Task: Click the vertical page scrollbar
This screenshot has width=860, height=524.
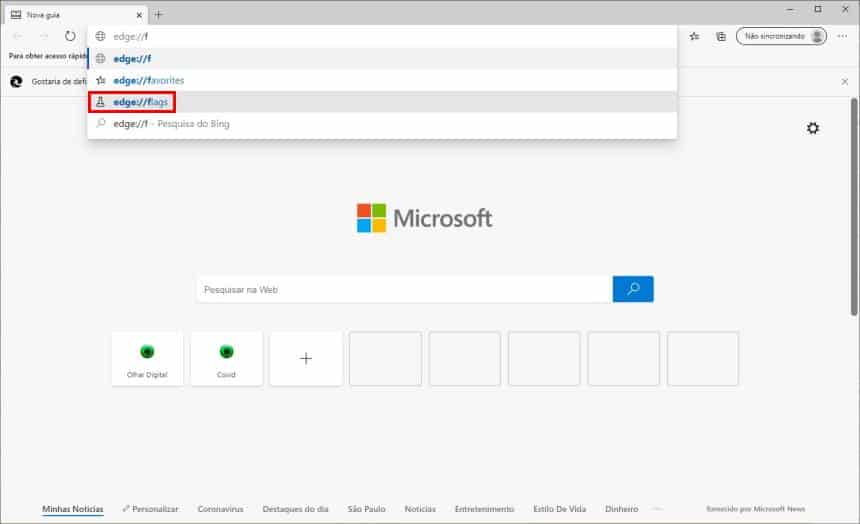Action: (853, 206)
